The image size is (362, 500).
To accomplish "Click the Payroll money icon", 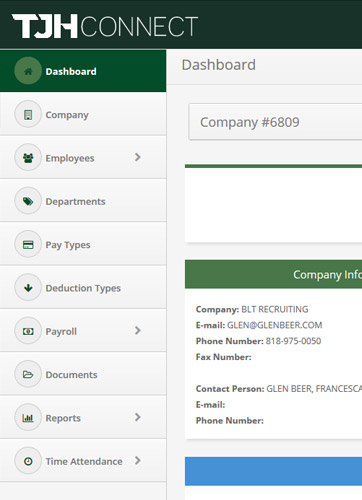I will point(28,331).
